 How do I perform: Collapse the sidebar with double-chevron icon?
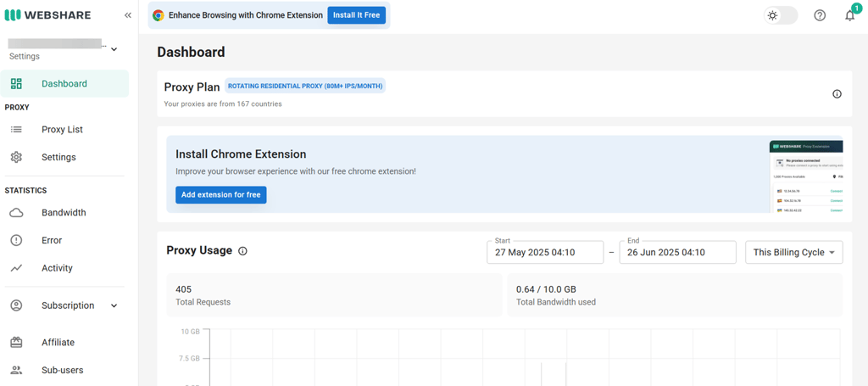[128, 15]
